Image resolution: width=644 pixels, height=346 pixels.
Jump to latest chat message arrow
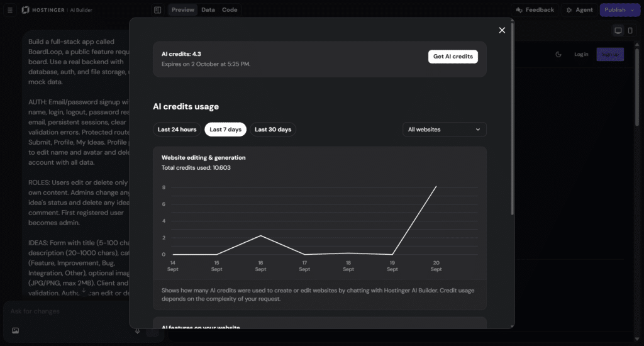[84, 291]
